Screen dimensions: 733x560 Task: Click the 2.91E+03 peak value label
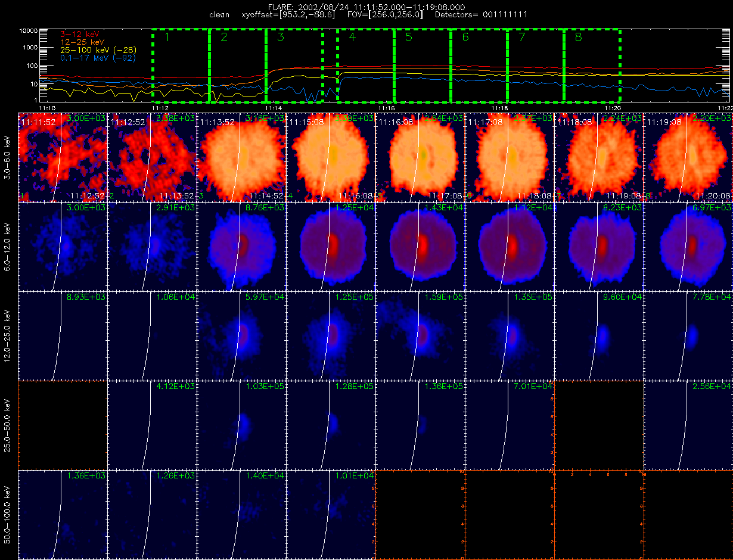pos(175,208)
